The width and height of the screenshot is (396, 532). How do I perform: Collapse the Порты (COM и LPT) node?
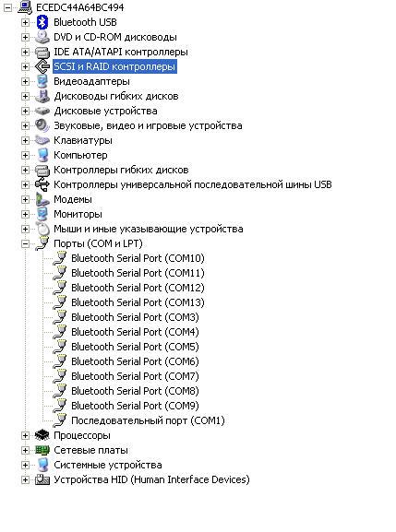[25, 243]
